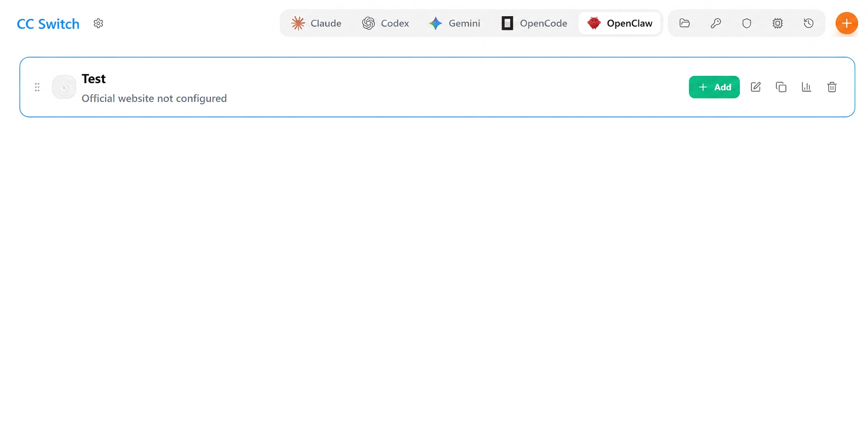Switch to the Gemini tab
Image resolution: width=868 pixels, height=434 pixels.
pos(455,23)
